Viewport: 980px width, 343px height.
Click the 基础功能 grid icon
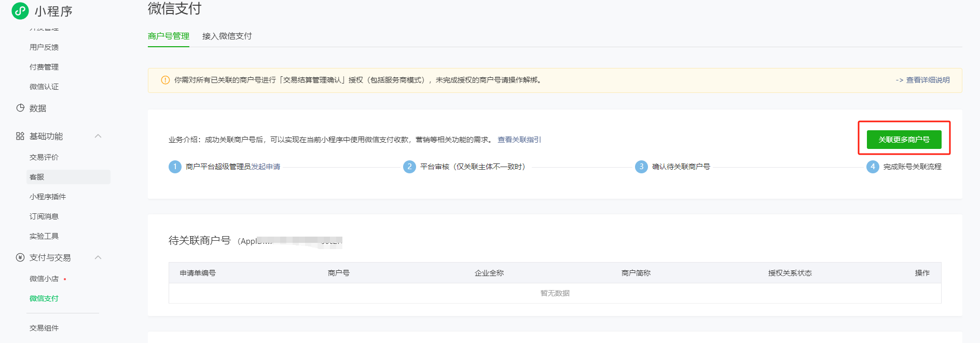20,136
